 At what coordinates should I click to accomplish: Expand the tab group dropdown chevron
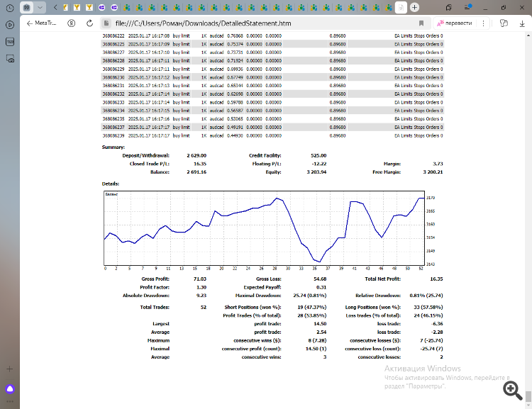40,8
